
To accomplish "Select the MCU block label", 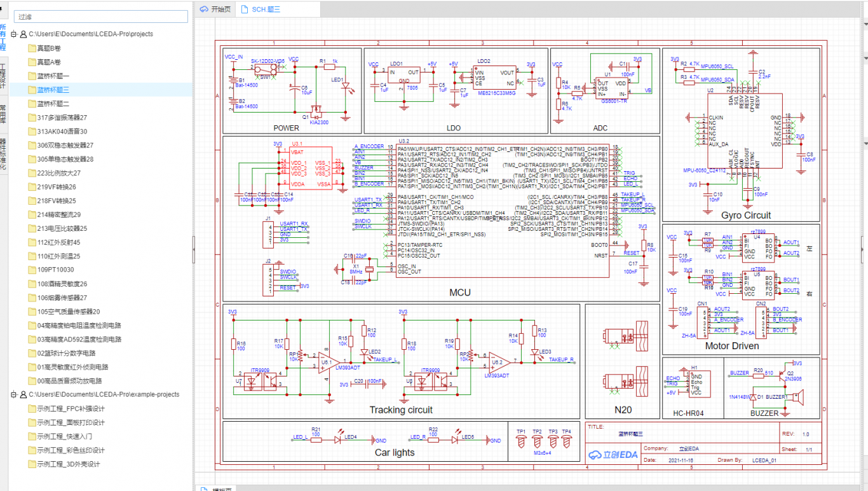I will [x=460, y=293].
